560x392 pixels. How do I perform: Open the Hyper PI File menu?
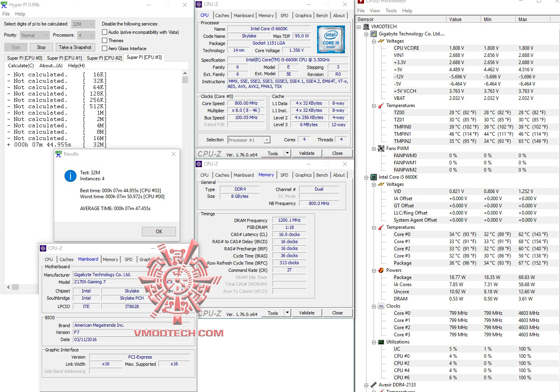[x=6, y=14]
